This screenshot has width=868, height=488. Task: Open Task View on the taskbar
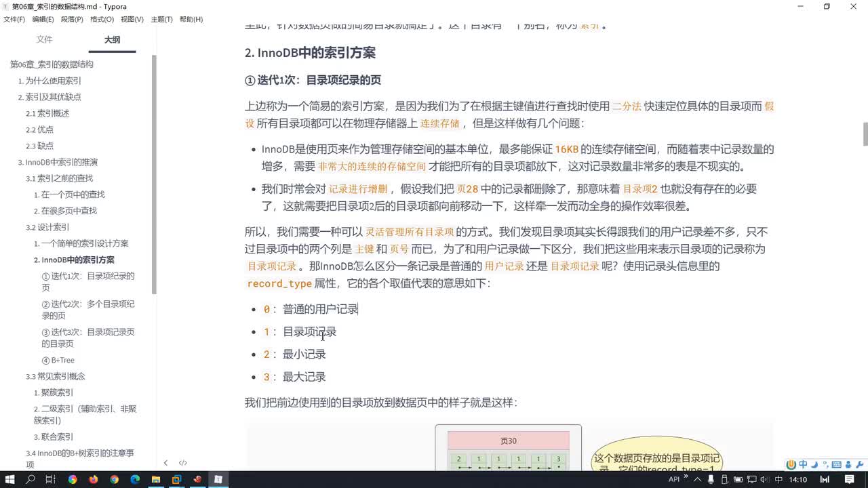coord(51,479)
